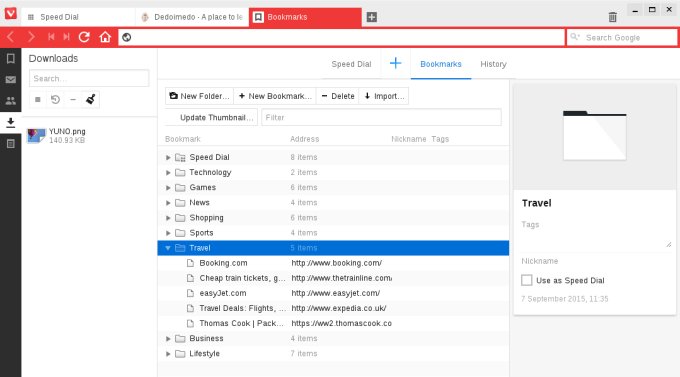Focus the address bar field

point(342,37)
